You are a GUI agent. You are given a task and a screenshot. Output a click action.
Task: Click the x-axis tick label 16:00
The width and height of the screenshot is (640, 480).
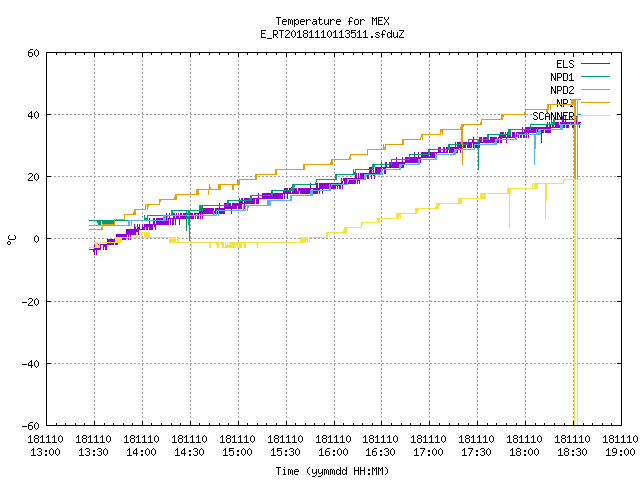[x=333, y=452]
